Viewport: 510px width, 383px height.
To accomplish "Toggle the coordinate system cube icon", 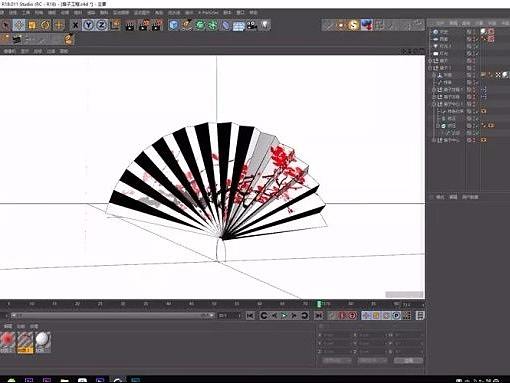I will (116, 25).
